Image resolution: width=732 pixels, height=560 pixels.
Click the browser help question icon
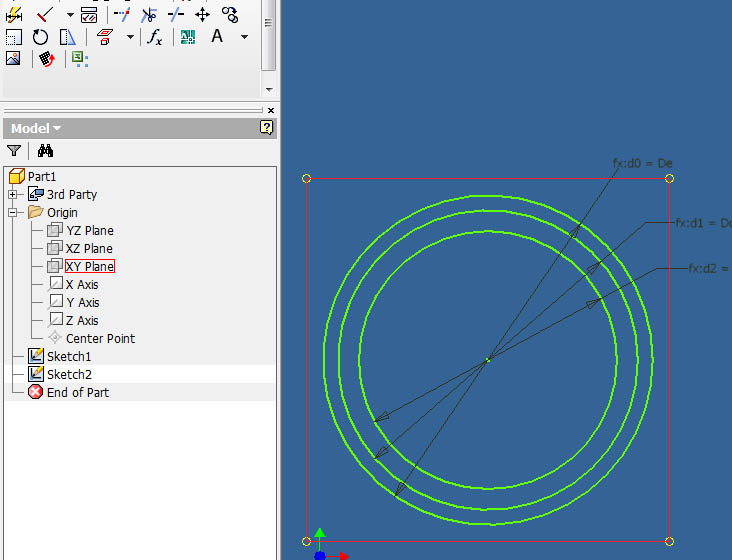click(x=267, y=127)
